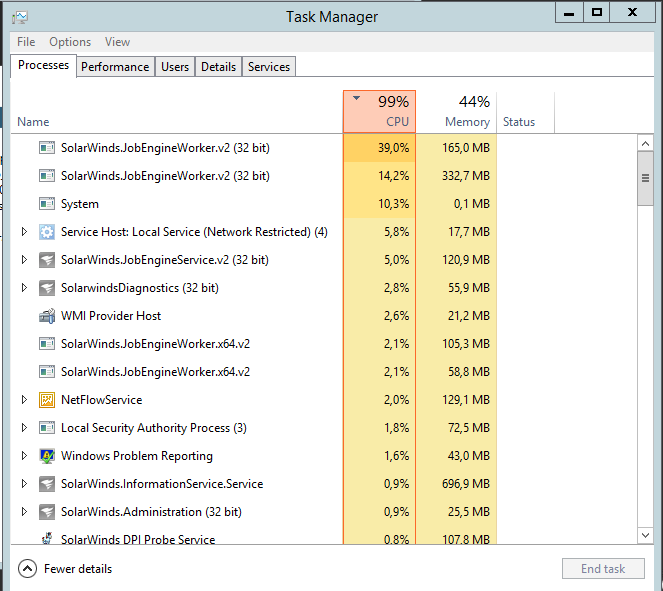Screen dimensions: 663x591
Task: Click Local Security Authority Process icon
Action: click(x=47, y=428)
